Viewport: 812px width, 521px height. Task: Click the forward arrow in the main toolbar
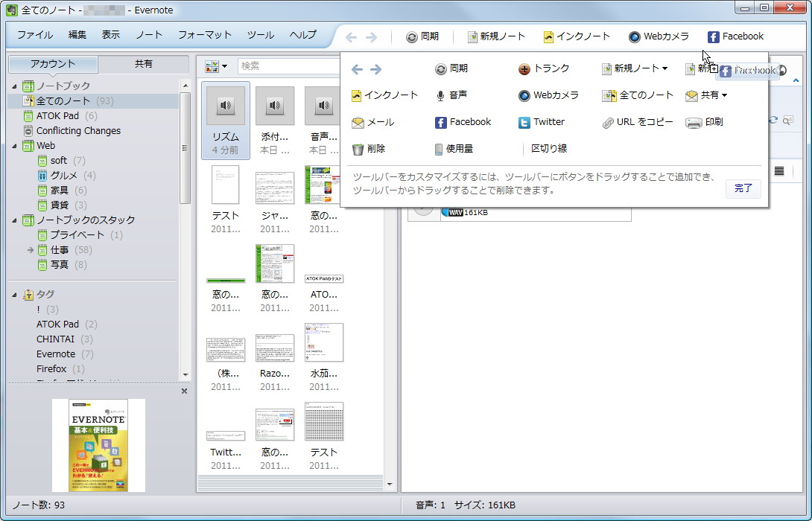371,37
